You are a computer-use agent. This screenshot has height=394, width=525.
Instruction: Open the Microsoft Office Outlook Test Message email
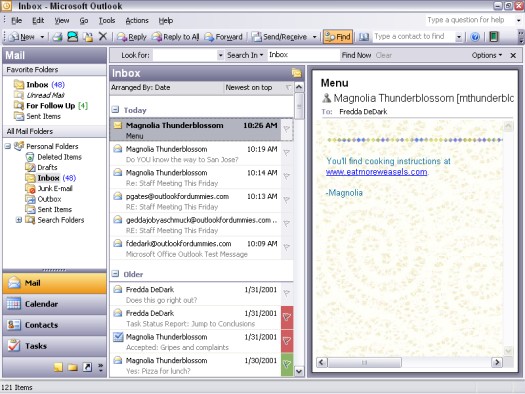point(196,248)
